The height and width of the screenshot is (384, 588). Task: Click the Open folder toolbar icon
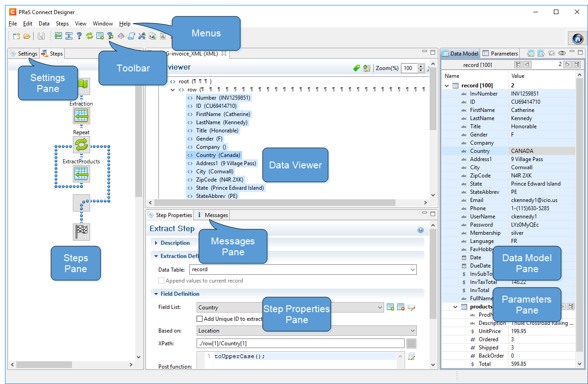click(x=27, y=36)
